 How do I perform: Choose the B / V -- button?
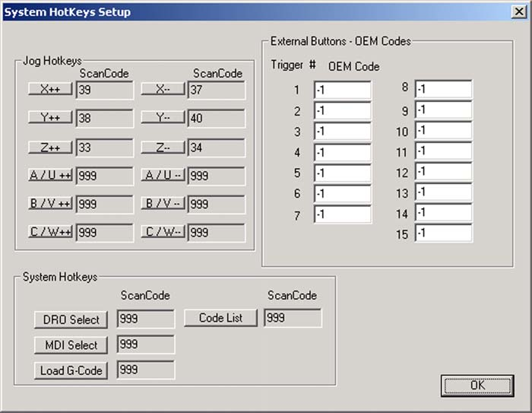tap(163, 203)
